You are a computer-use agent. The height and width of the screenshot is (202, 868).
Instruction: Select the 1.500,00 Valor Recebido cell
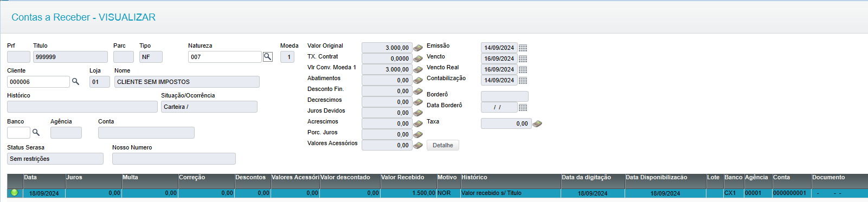point(408,193)
